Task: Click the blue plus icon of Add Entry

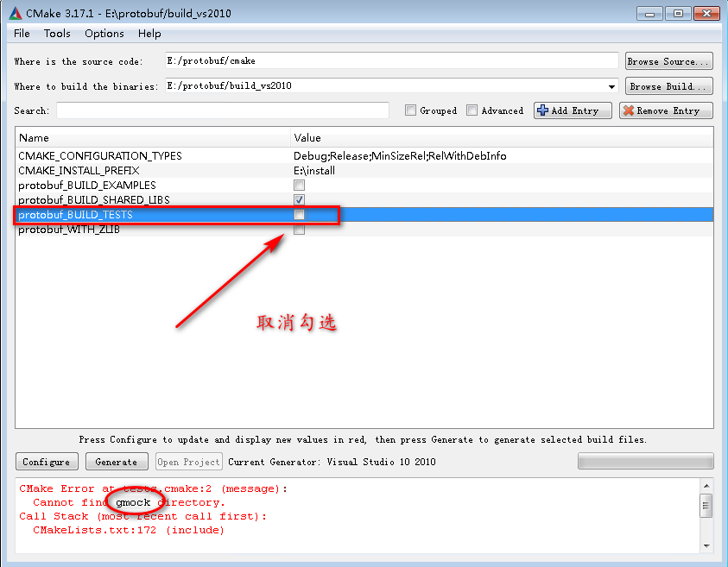Action: [542, 110]
